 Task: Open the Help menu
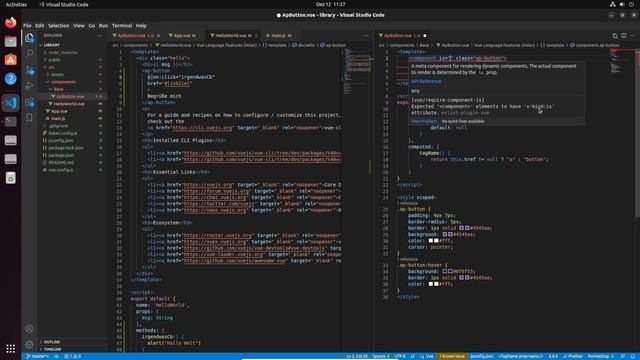tap(141, 25)
